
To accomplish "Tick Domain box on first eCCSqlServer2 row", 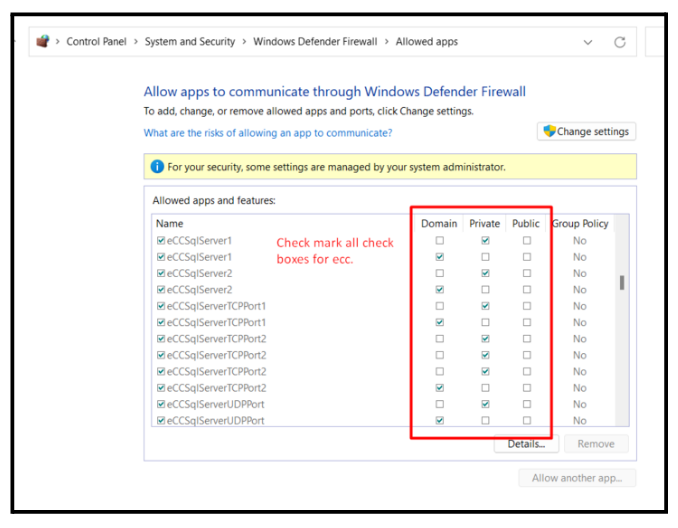I will [440, 273].
